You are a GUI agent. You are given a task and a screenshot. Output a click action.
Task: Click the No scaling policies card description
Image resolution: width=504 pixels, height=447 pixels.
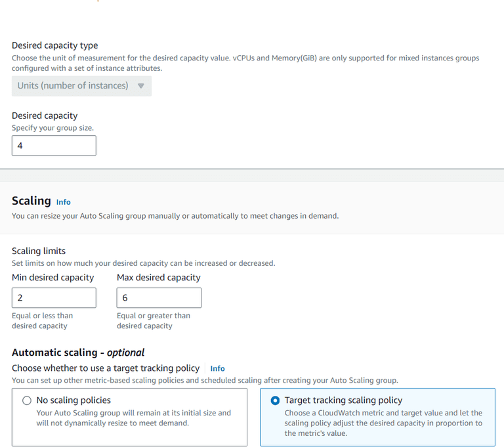pos(134,418)
